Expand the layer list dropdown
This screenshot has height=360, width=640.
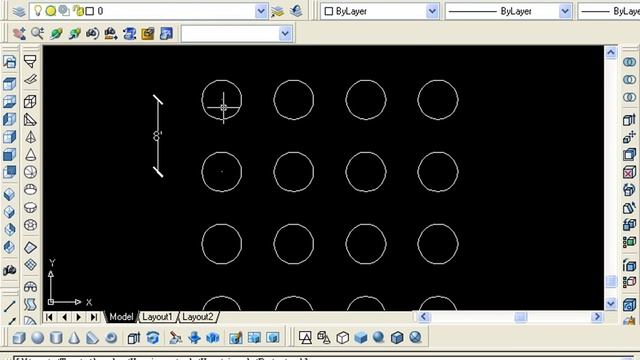[x=261, y=11]
